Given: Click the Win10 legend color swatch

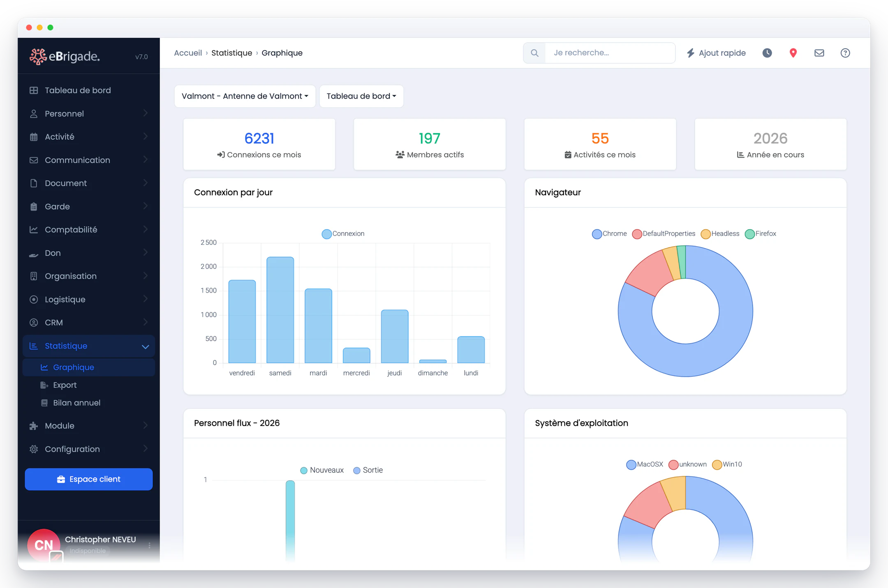Looking at the screenshot, I should (717, 465).
